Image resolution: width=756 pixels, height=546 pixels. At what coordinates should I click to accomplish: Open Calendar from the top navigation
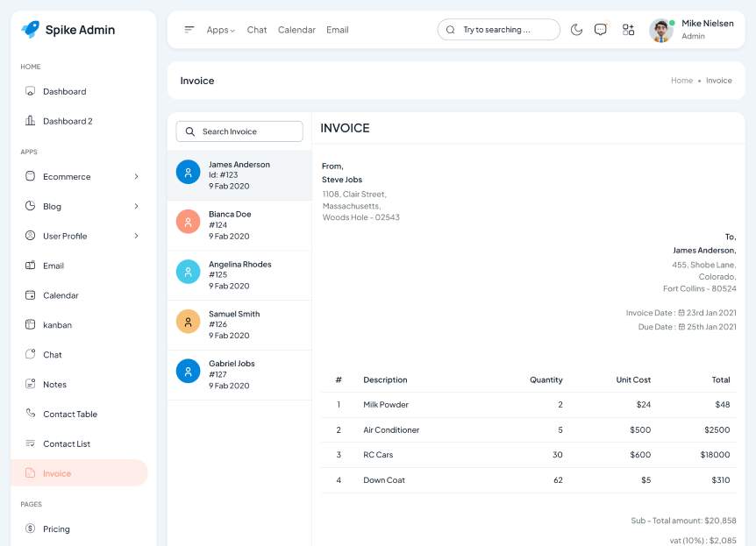point(296,30)
